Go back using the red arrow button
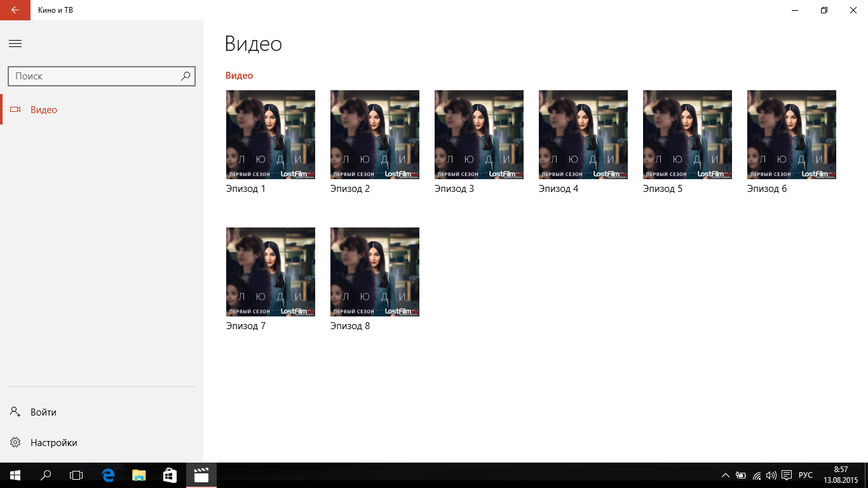Image resolution: width=868 pixels, height=488 pixels. [15, 10]
